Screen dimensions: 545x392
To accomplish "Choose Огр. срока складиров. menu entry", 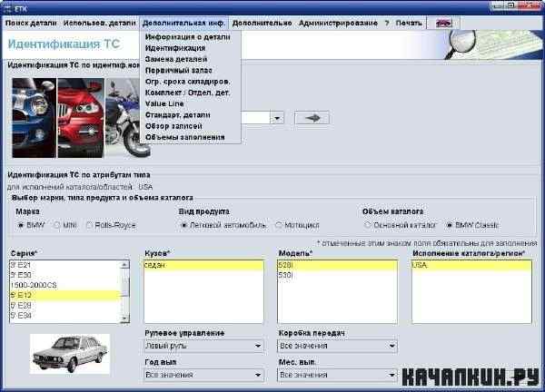I will coord(188,82).
